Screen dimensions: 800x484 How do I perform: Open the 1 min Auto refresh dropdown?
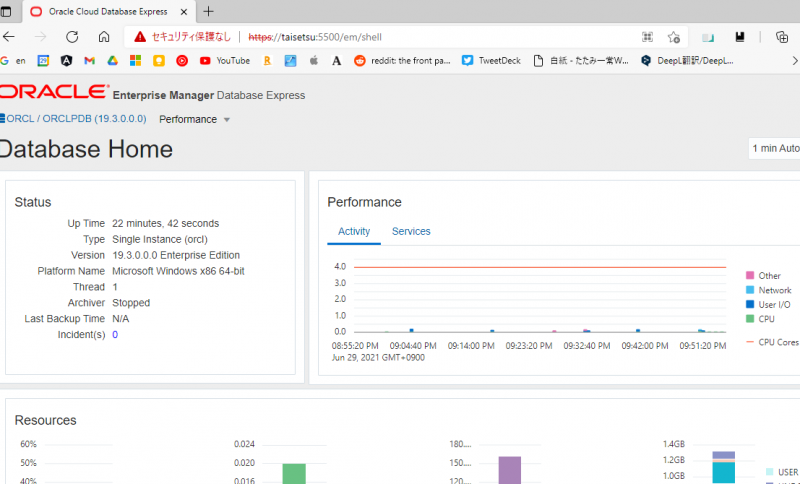[x=774, y=148]
